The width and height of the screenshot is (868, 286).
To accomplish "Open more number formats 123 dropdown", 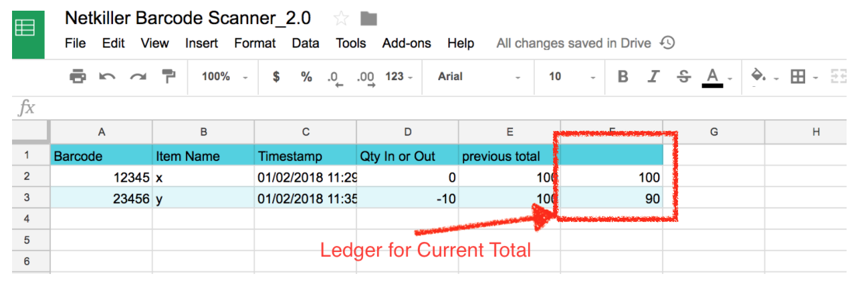I will [399, 76].
